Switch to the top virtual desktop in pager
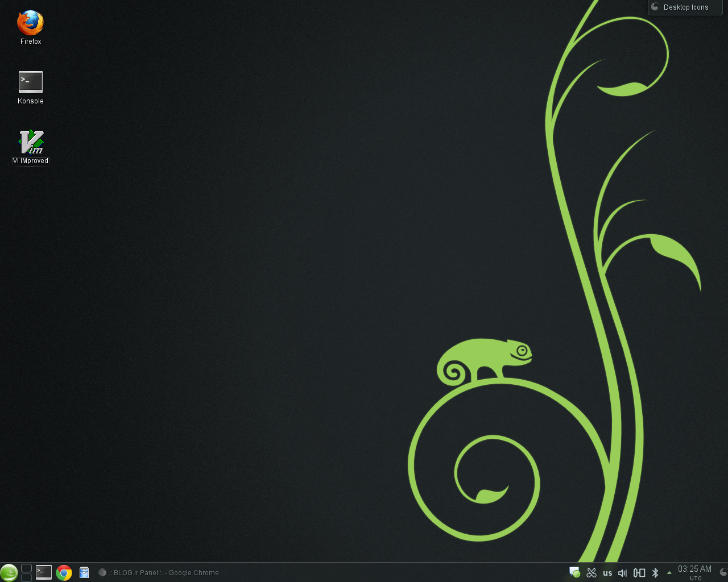The image size is (728, 582). [x=26, y=568]
